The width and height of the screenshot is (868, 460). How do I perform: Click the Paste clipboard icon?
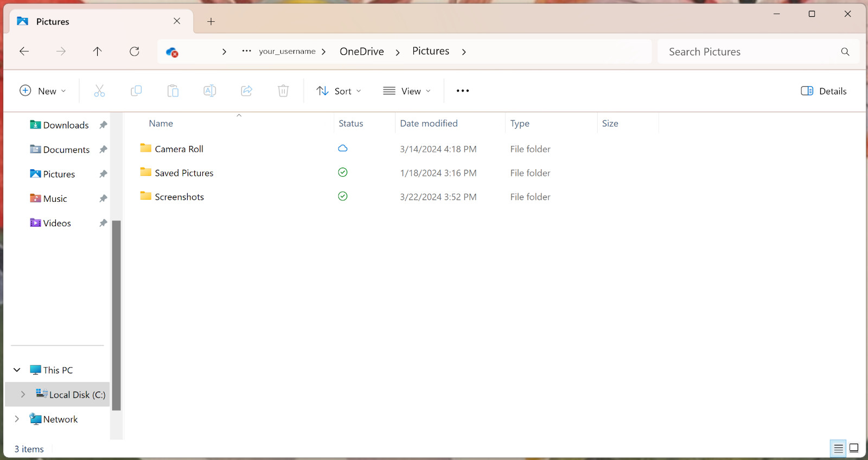[x=173, y=91]
